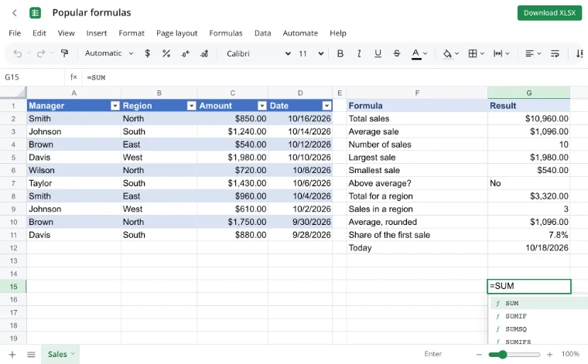Select the SUMIF autocomplete suggestion

pyautogui.click(x=539, y=316)
